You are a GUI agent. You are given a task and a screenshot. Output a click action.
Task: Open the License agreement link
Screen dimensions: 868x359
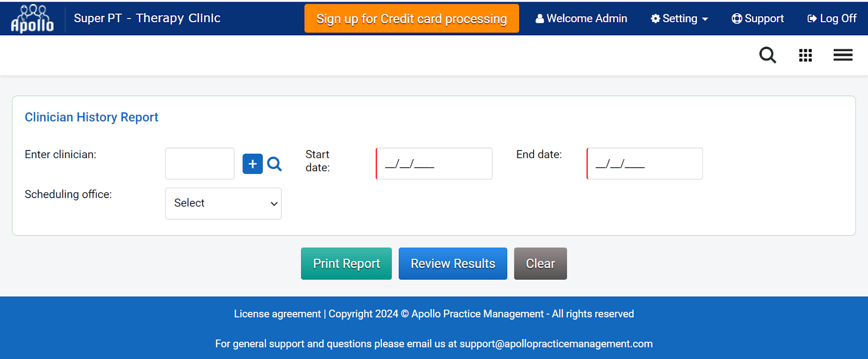[x=277, y=314]
